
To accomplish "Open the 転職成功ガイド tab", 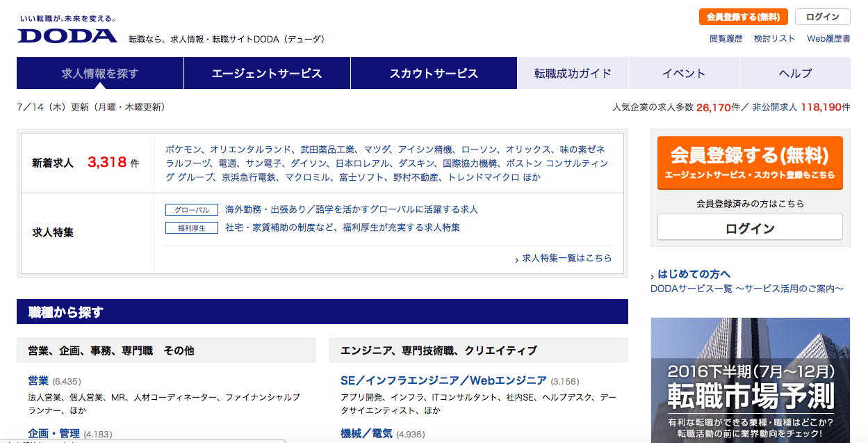I will click(573, 73).
